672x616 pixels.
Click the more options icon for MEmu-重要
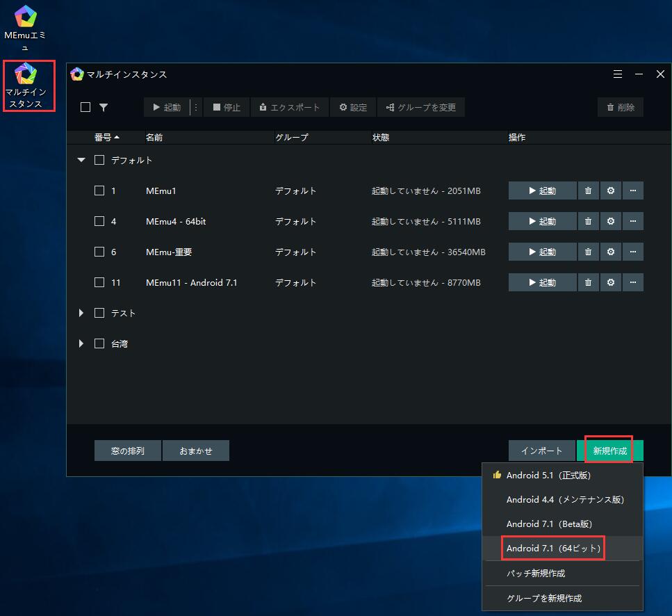tap(633, 252)
